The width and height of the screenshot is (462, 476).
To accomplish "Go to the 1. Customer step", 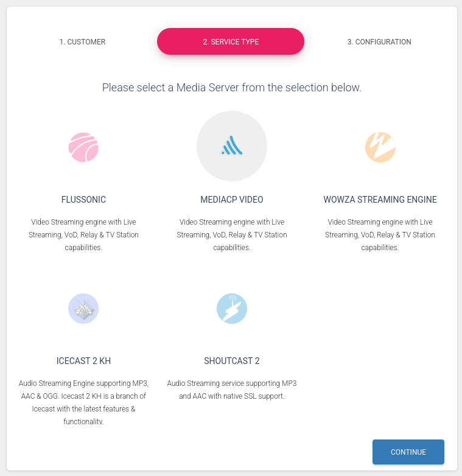I will pyautogui.click(x=82, y=41).
